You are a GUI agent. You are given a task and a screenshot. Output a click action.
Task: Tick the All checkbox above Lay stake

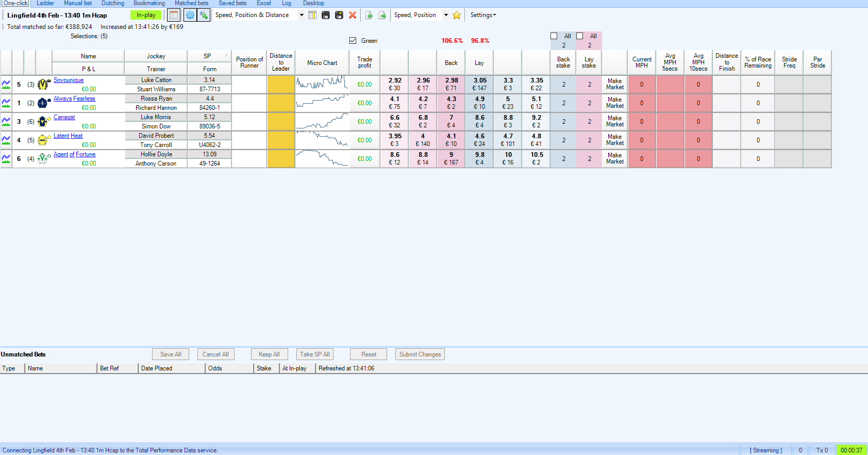[580, 36]
